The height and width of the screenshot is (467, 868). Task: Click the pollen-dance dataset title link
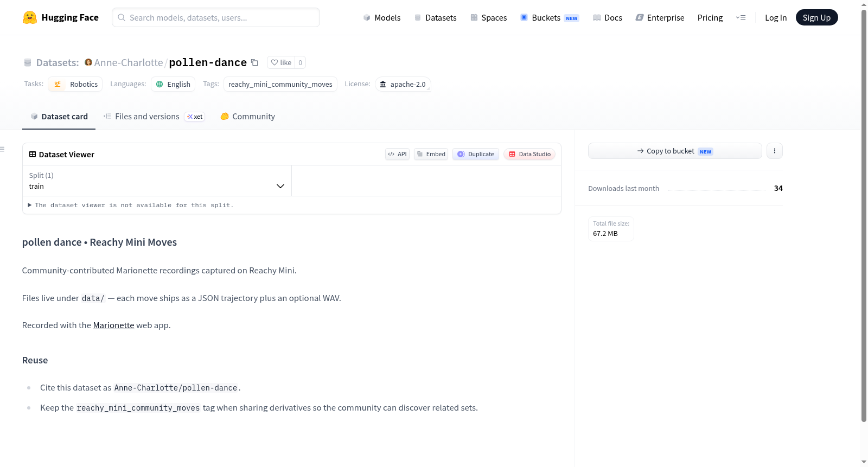[208, 62]
